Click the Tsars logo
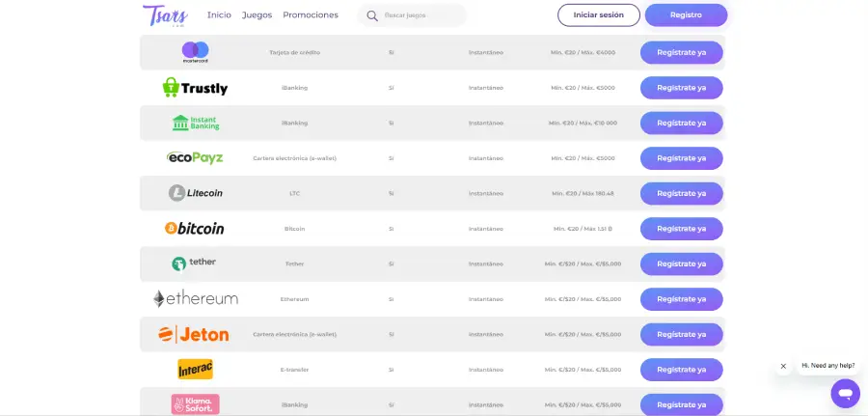Viewport: 868px width, 416px height. pyautogui.click(x=166, y=15)
